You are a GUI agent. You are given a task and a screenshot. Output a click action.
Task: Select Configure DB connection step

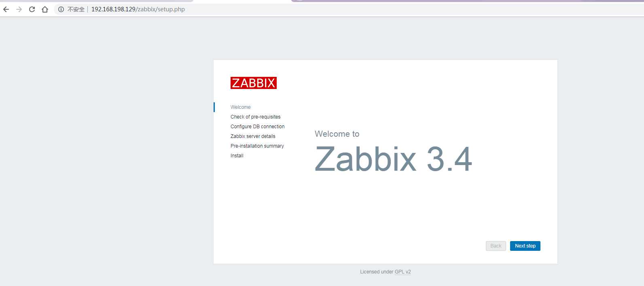point(257,127)
